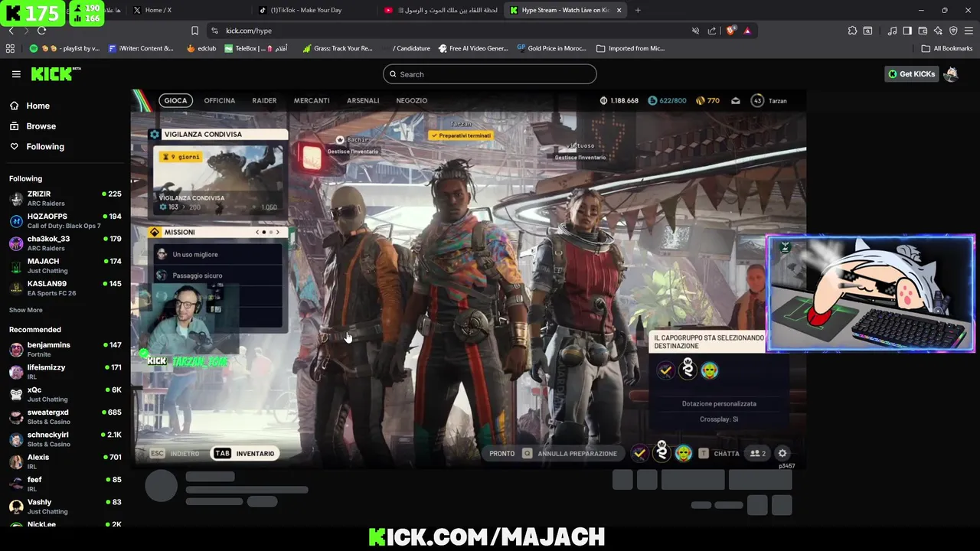
Task: Click the Vigilanza Condivisa event thumbnail
Action: [x=218, y=181]
